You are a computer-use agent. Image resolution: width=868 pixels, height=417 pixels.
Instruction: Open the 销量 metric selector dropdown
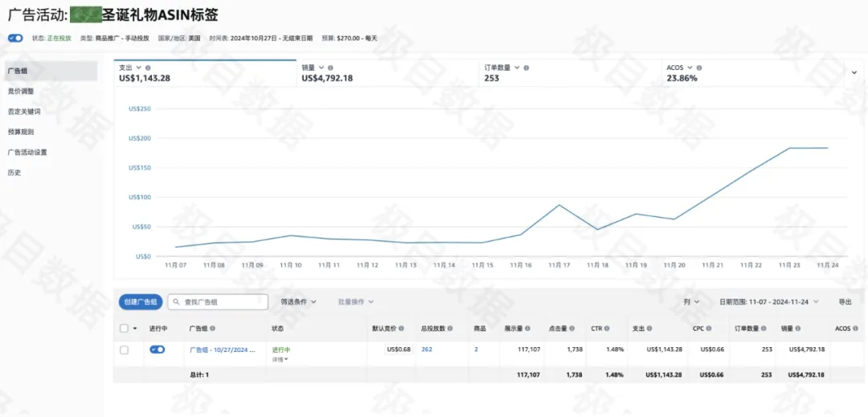(x=321, y=67)
